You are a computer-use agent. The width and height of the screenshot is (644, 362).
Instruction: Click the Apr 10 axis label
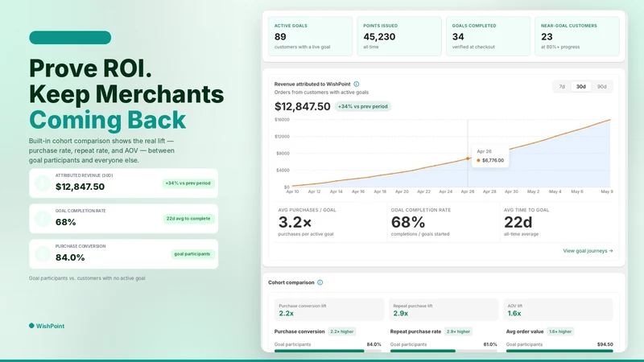coord(292,191)
